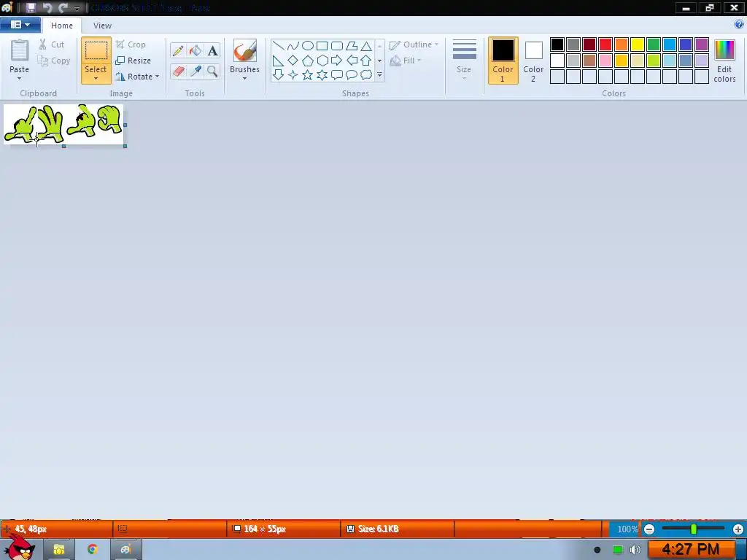Select the Curve shape
Image resolution: width=747 pixels, height=560 pixels.
point(293,46)
